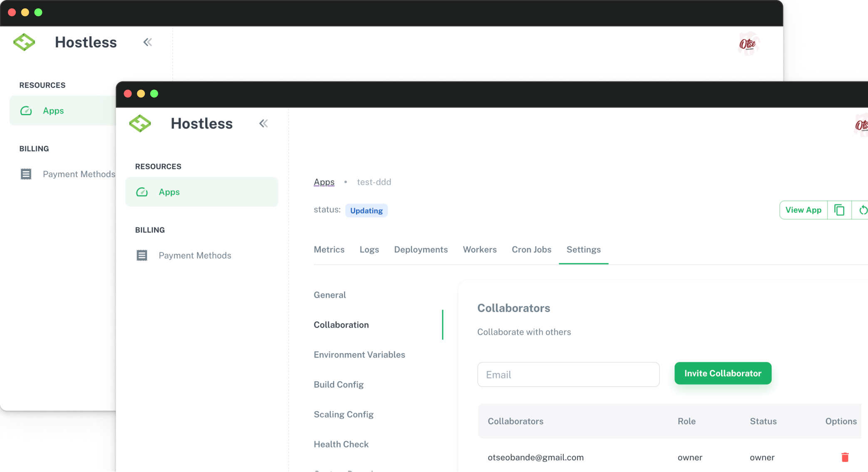Click the user avatar in the back window

(x=748, y=44)
